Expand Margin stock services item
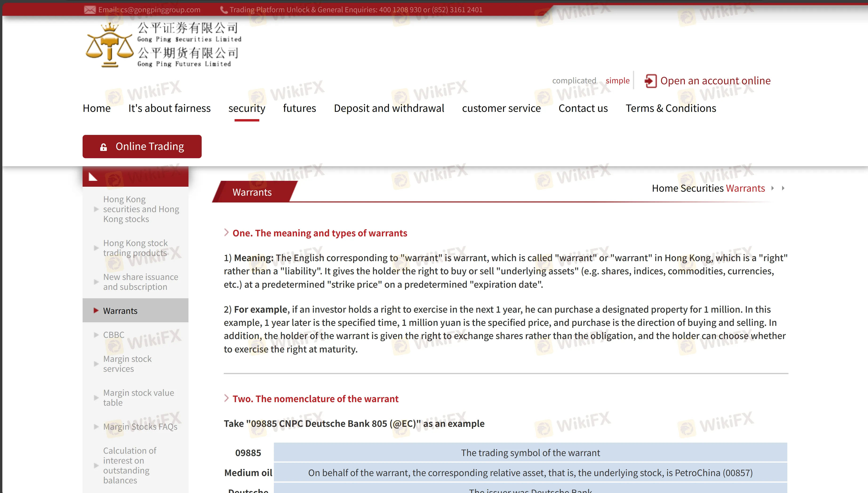 tap(127, 364)
